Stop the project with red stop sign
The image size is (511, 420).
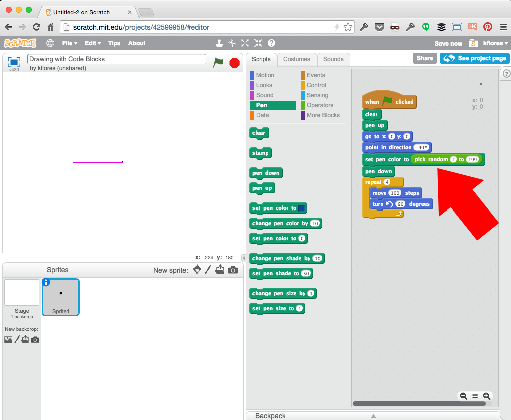[234, 63]
